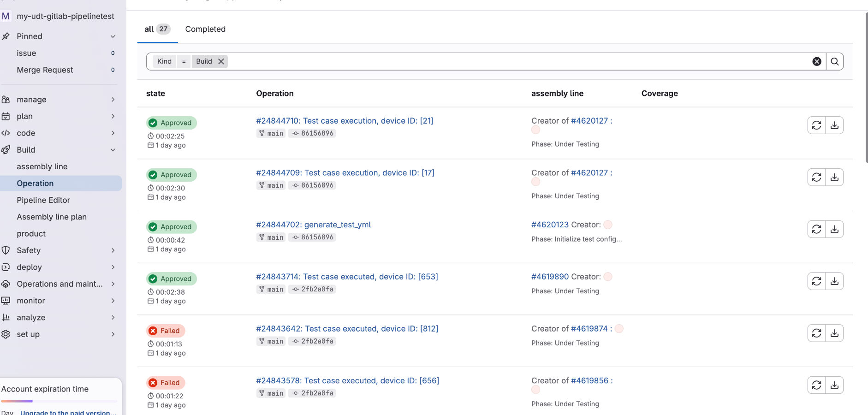Image resolution: width=868 pixels, height=415 pixels.
Task: Select the all tab with 27 jobs
Action: [x=157, y=29]
